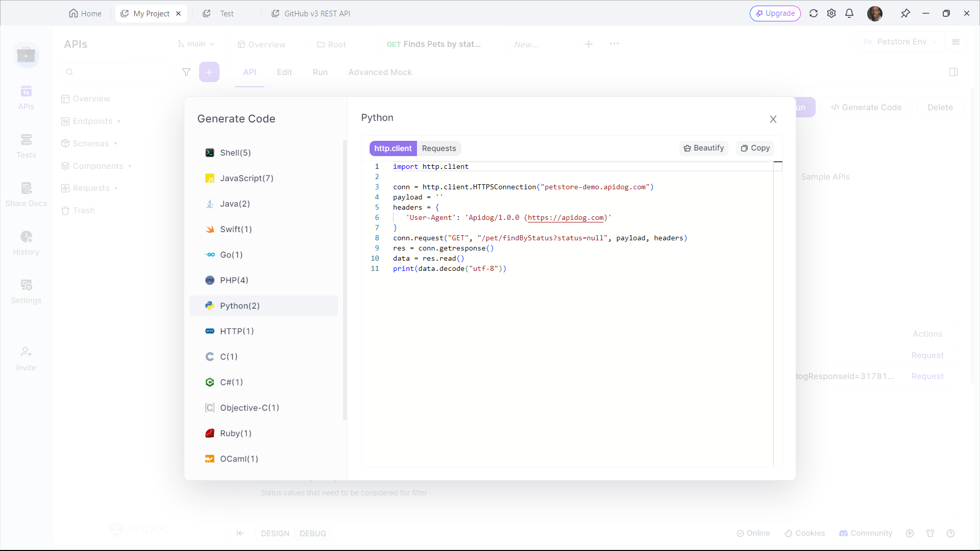Select Java in Generate Code list
The image size is (980, 551).
pos(263,204)
